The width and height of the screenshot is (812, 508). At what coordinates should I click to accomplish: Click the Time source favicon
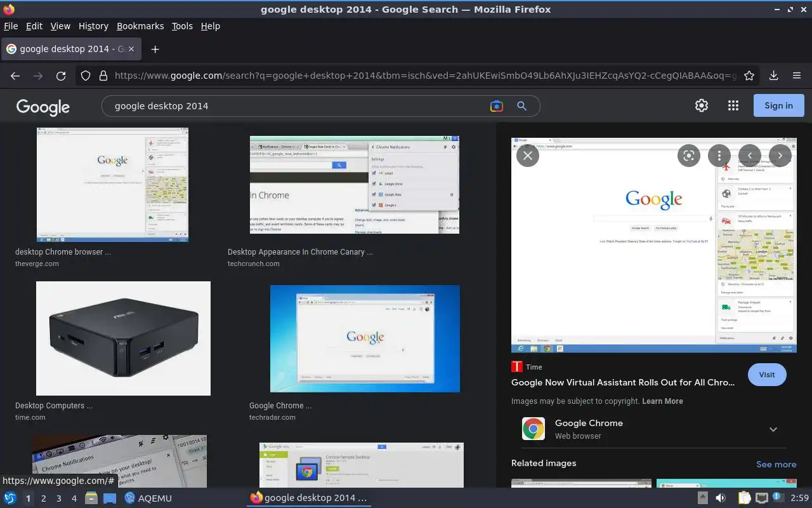517,366
